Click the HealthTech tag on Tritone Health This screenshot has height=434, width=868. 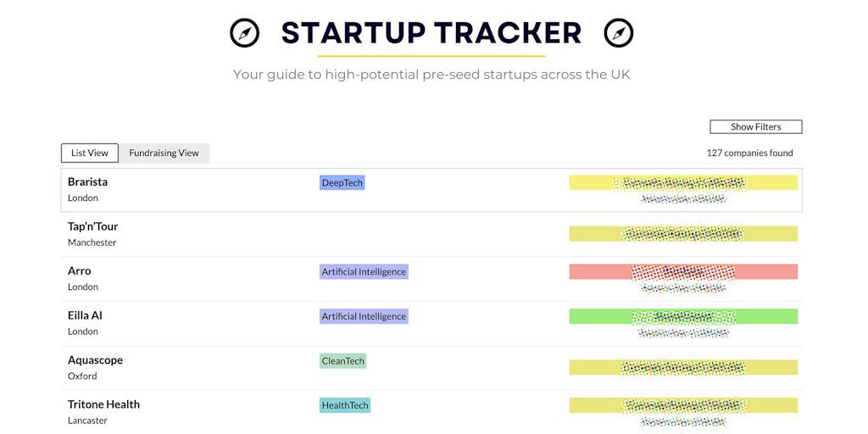(345, 405)
